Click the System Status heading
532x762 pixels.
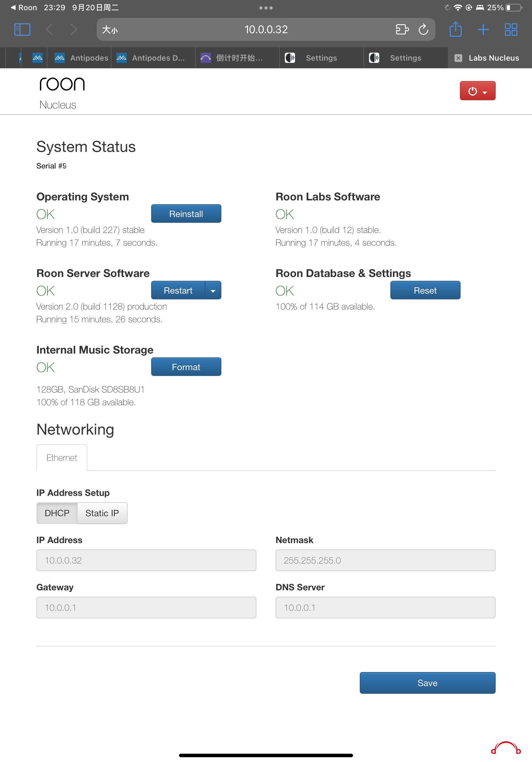click(x=86, y=147)
